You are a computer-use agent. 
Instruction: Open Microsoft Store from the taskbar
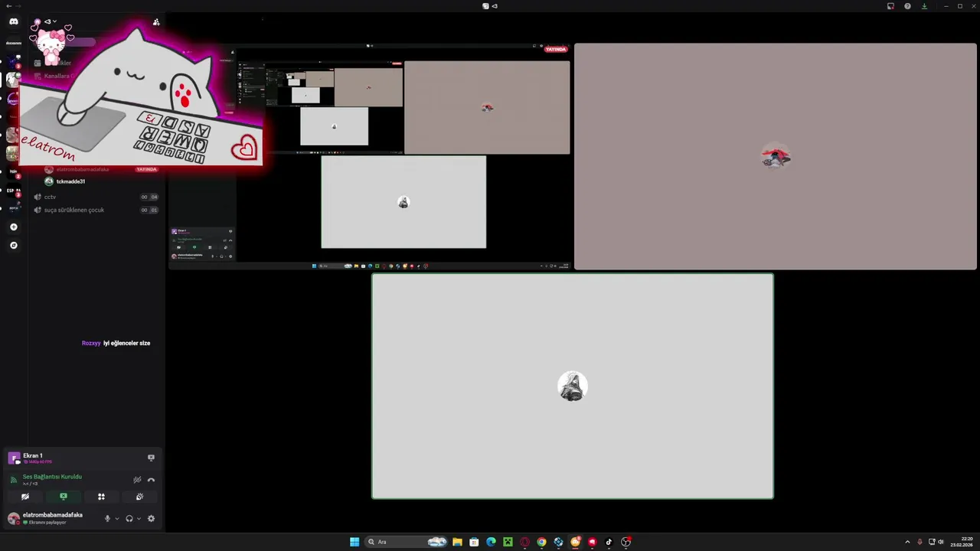pos(474,542)
